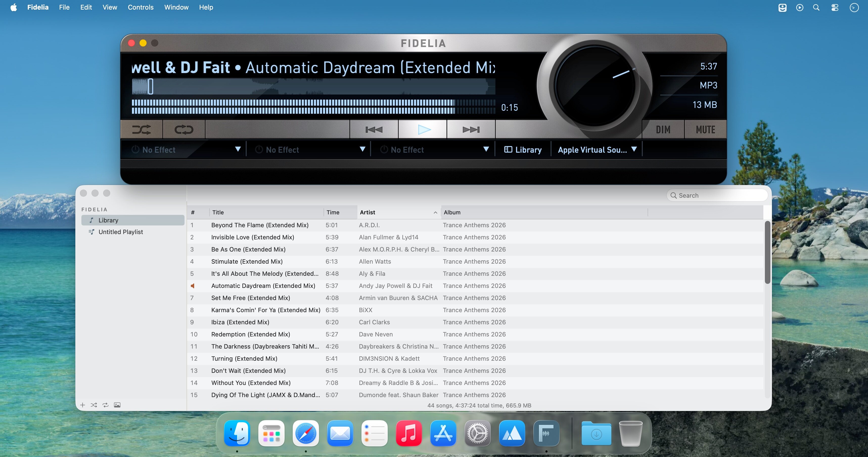Open the Window menu
868x457 pixels.
click(176, 7)
